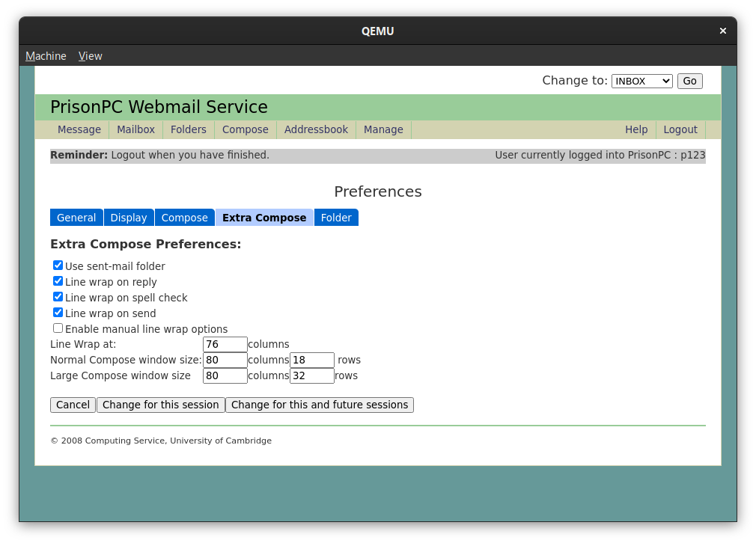756x543 pixels.
Task: Click the Cambridge copyright notice
Action: point(161,441)
